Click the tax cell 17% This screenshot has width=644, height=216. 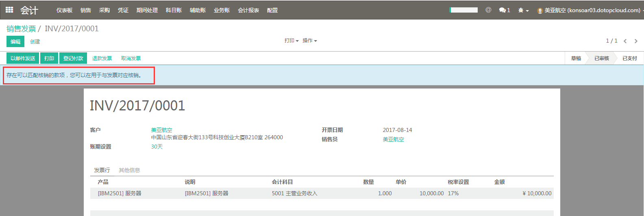click(453, 193)
